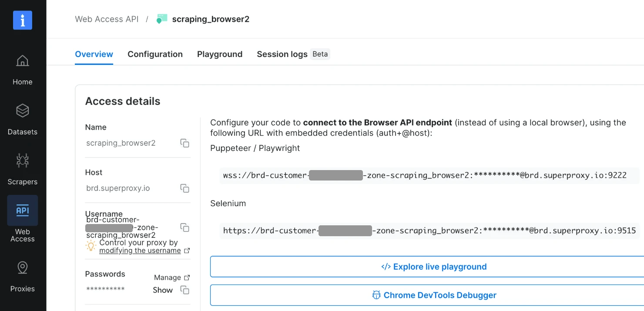Click external link icon after modifying the username
The height and width of the screenshot is (311, 644).
tap(187, 251)
